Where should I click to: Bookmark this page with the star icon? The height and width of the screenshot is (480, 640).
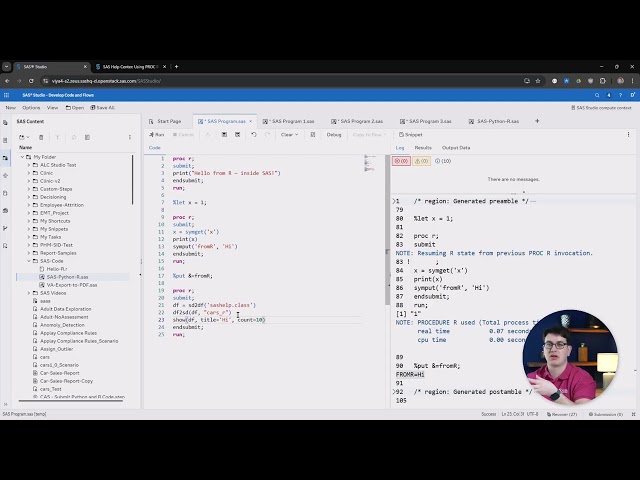(x=538, y=81)
